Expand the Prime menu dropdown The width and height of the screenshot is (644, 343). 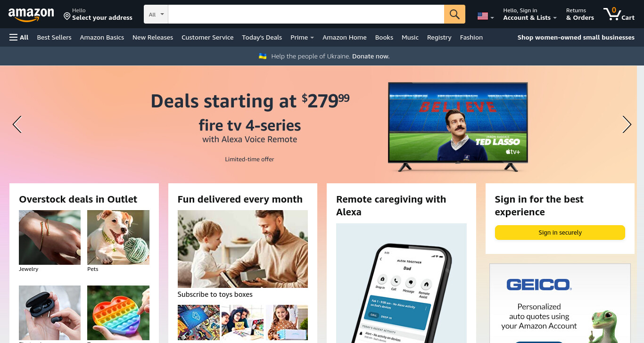(302, 37)
